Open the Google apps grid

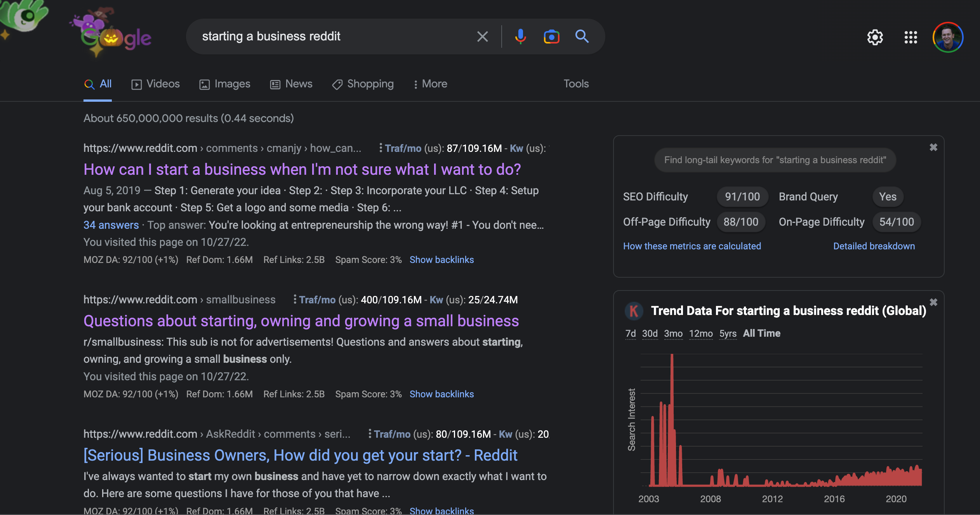click(x=910, y=37)
